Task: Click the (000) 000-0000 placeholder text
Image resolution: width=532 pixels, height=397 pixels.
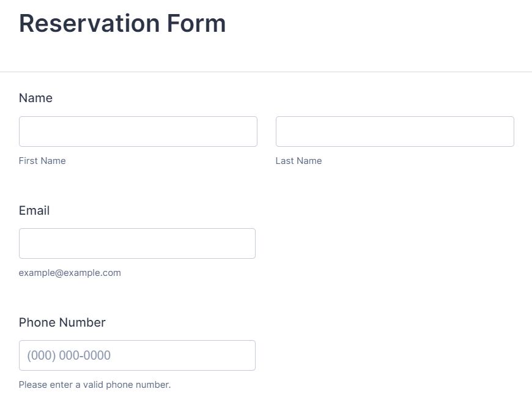Action: tap(68, 355)
